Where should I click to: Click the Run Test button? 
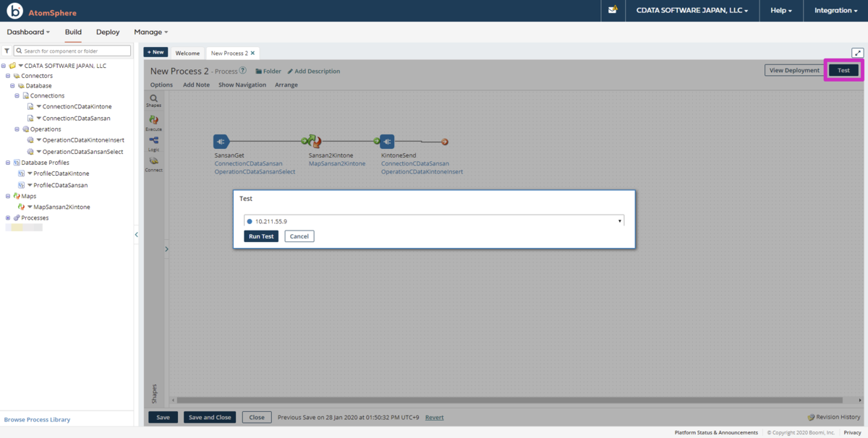(261, 236)
